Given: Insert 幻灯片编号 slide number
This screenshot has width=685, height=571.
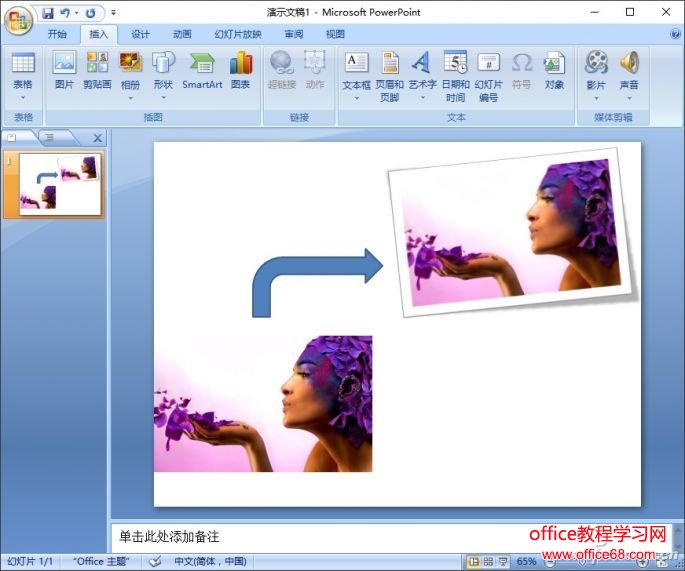Looking at the screenshot, I should click(488, 76).
